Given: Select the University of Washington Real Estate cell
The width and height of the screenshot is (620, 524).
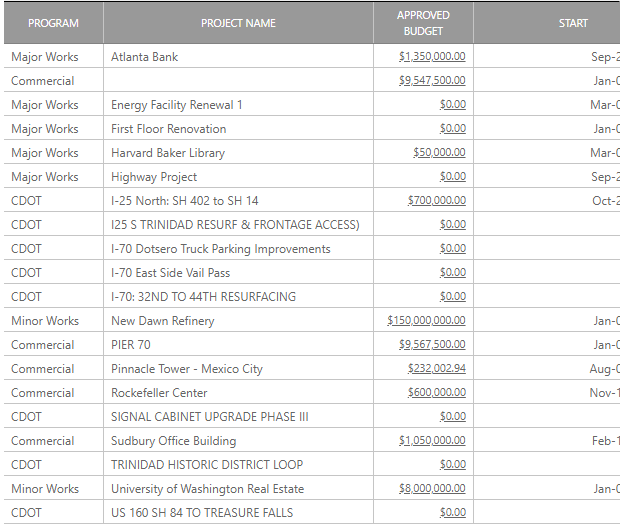Looking at the screenshot, I should pyautogui.click(x=238, y=488).
